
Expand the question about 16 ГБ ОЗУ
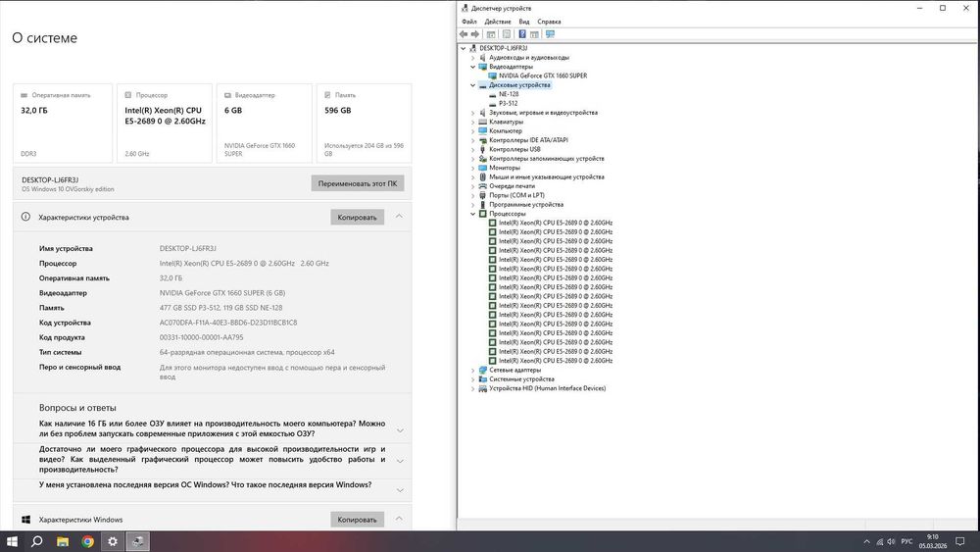click(400, 430)
